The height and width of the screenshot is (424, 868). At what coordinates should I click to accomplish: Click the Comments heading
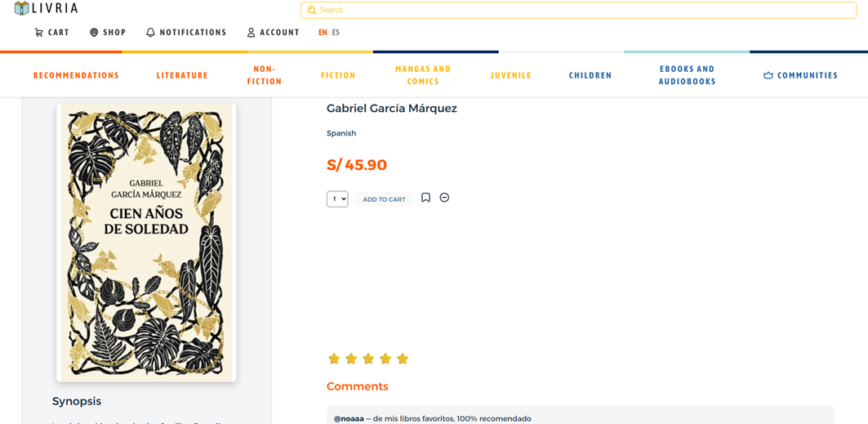coord(358,386)
